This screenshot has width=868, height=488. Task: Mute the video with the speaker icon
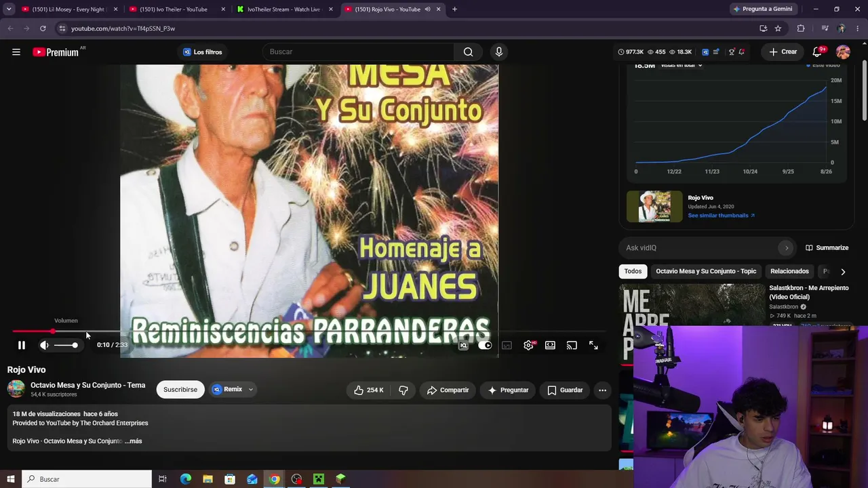click(44, 345)
